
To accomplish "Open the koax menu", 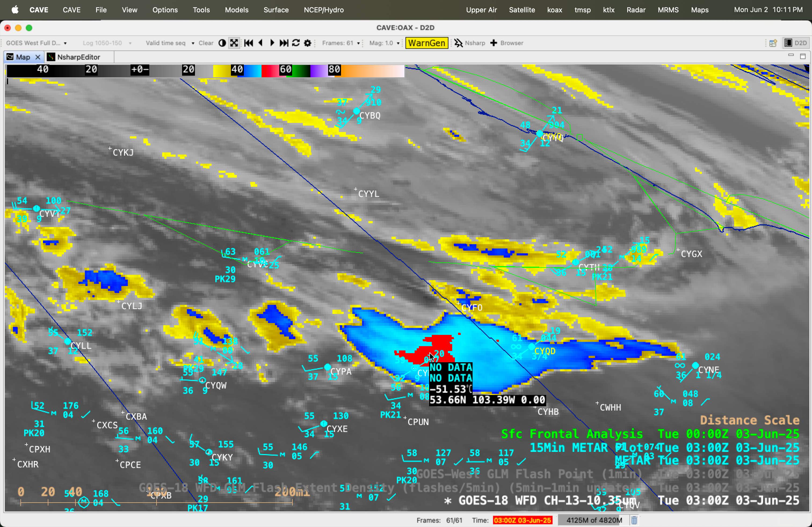I will click(x=555, y=10).
